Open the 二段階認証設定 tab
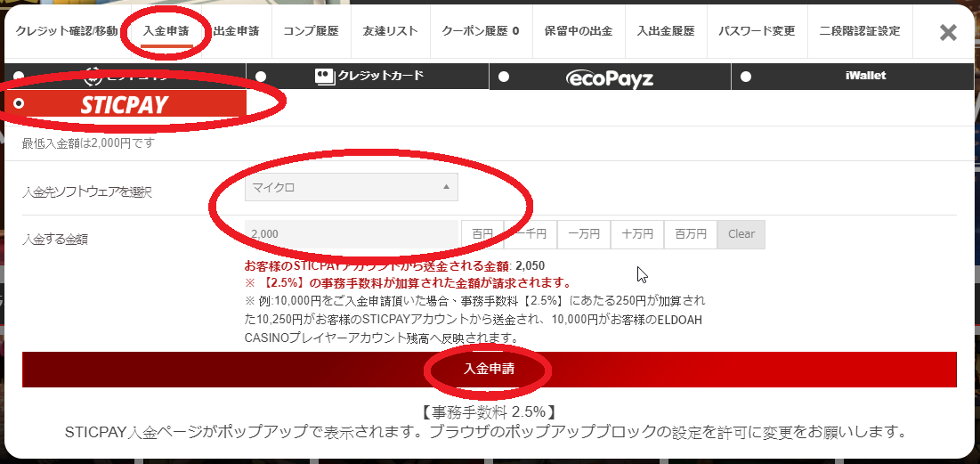 click(860, 30)
